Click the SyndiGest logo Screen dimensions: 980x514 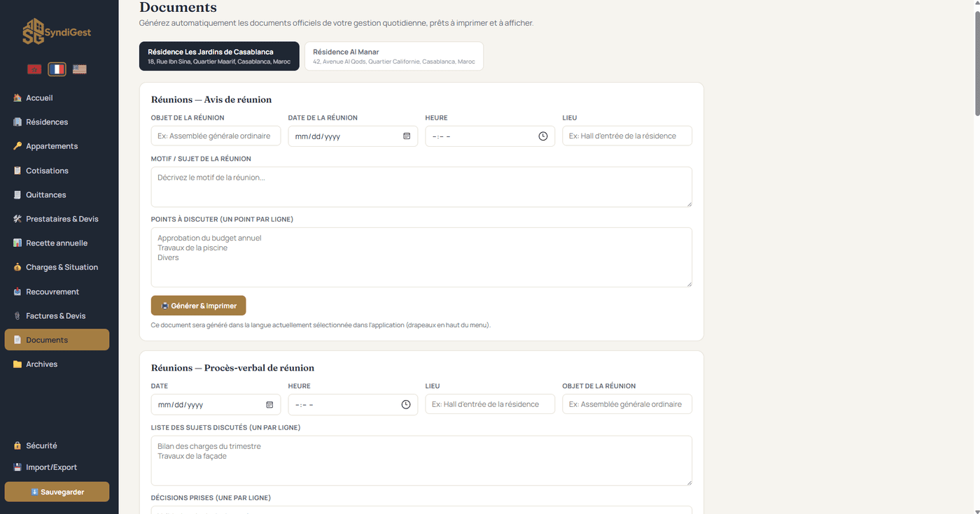(57, 31)
